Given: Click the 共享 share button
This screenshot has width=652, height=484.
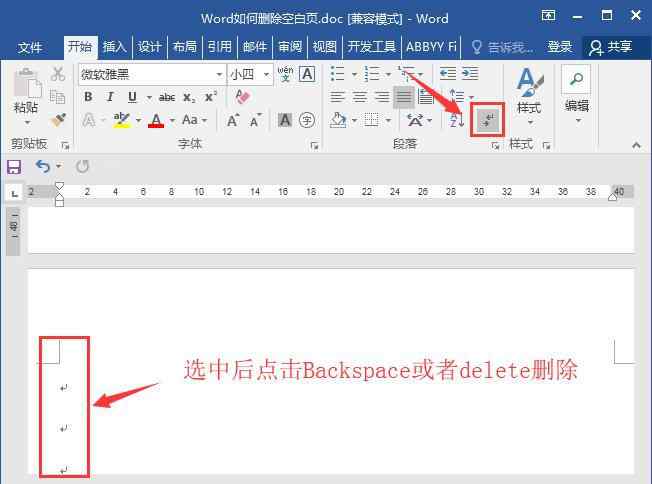Looking at the screenshot, I should [611, 47].
